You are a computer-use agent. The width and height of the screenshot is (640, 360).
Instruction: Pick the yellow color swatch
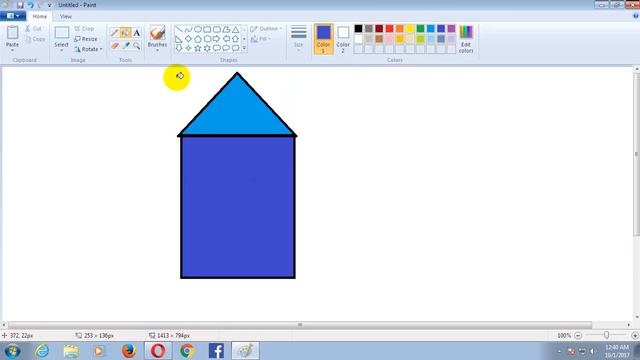click(410, 29)
